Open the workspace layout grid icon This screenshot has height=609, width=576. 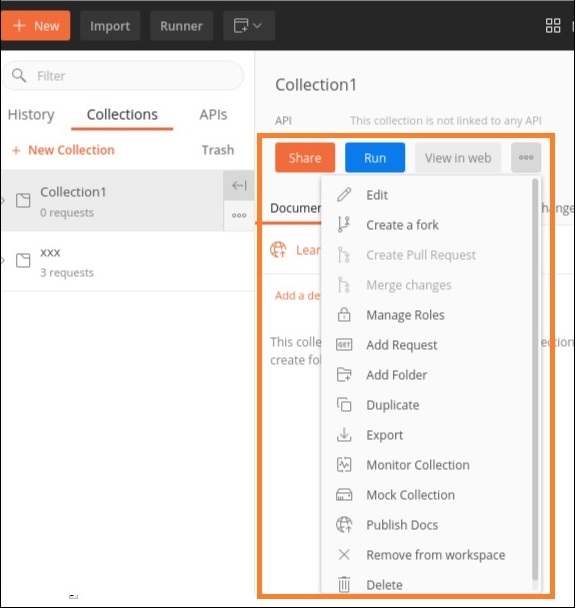[553, 26]
